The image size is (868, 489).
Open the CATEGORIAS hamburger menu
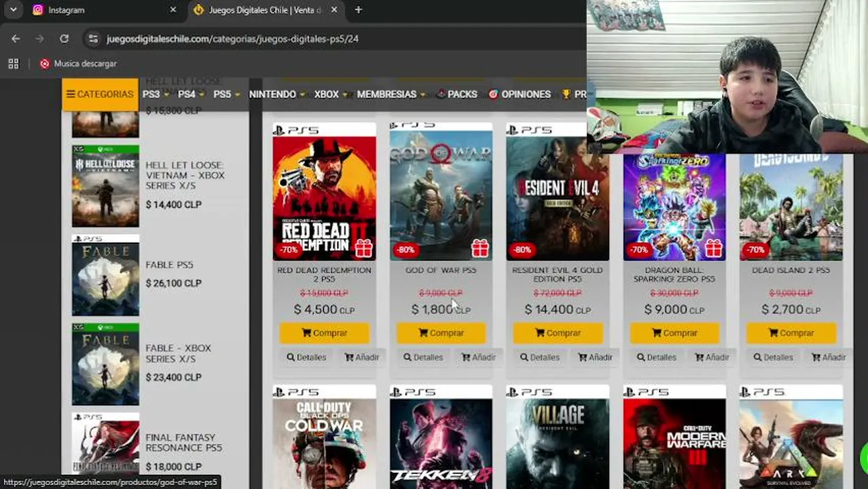tap(100, 94)
